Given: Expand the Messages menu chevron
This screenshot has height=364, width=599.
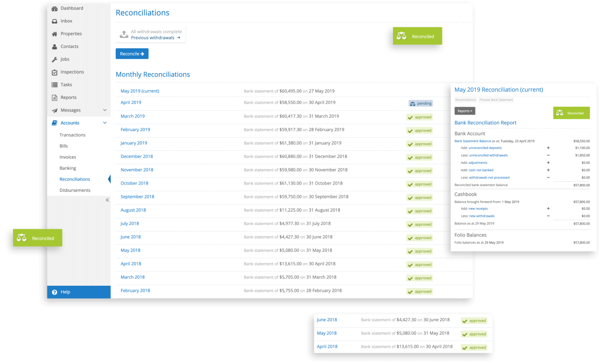Looking at the screenshot, I should [x=105, y=110].
